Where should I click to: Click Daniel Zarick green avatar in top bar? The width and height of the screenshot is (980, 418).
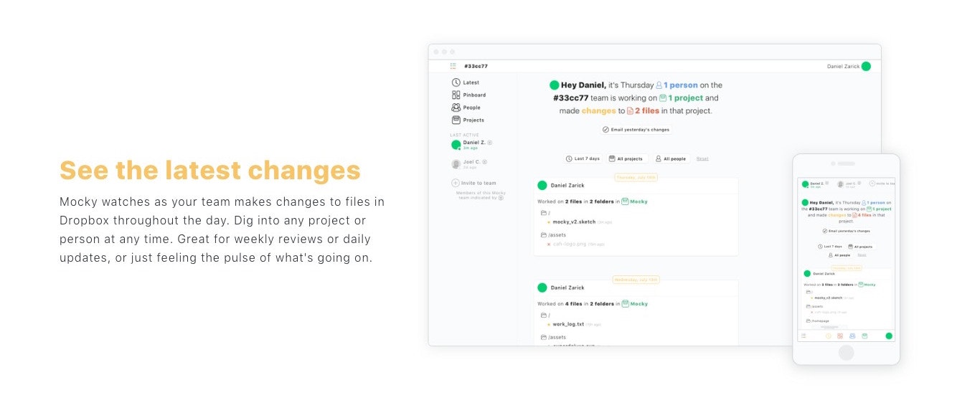coord(866,66)
